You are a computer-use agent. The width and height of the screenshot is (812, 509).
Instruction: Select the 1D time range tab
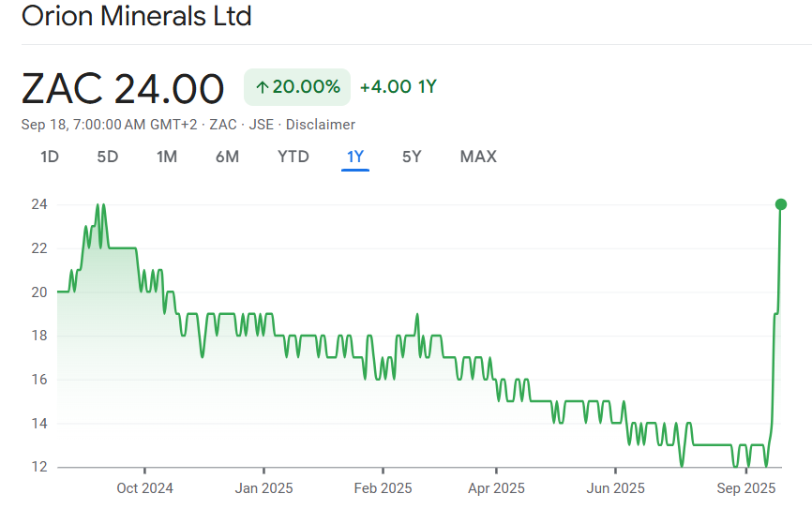[50, 157]
